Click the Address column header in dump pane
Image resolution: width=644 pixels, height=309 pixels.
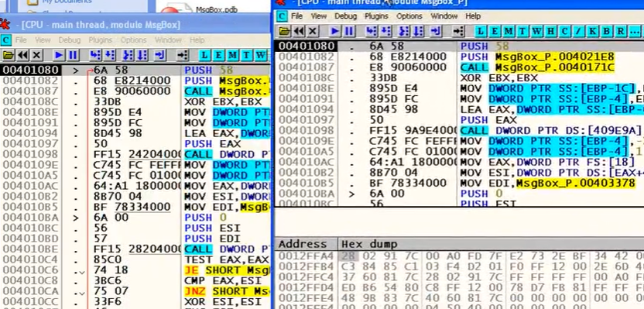click(306, 244)
